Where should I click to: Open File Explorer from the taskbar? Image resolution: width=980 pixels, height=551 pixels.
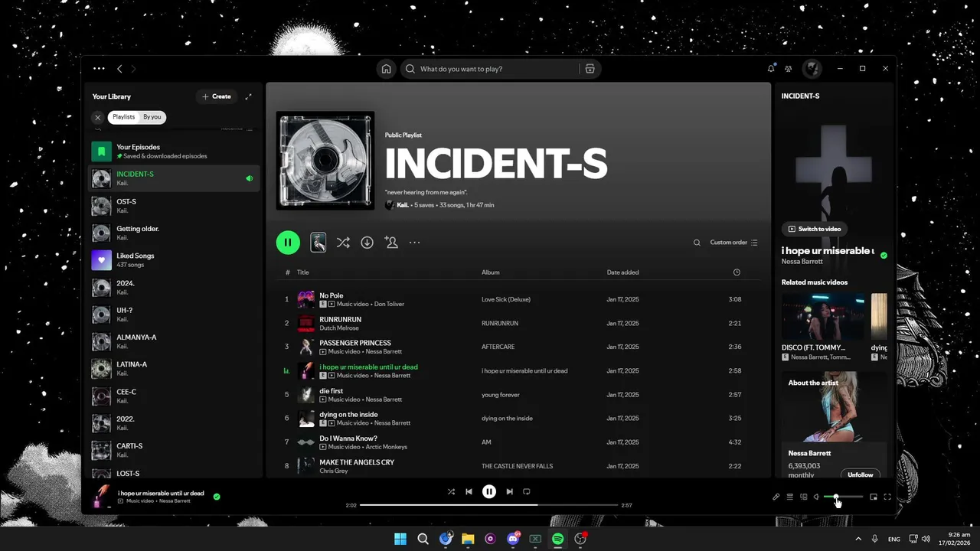[x=468, y=539]
